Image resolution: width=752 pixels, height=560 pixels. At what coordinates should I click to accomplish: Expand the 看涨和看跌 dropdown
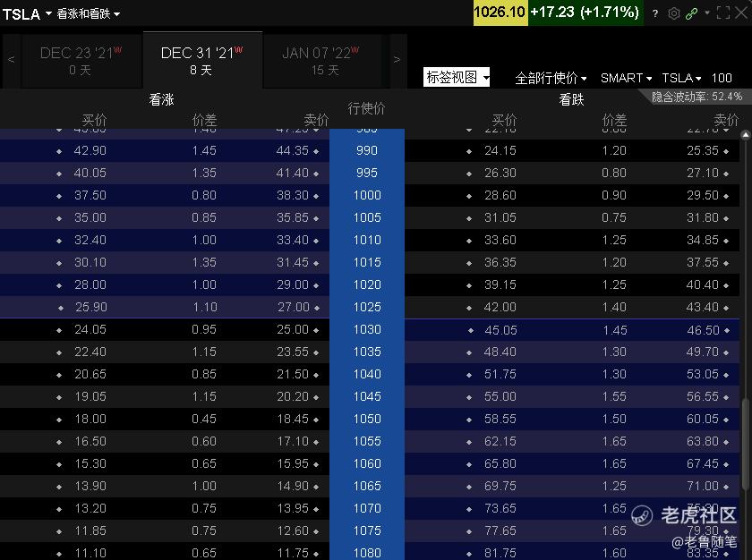tap(89, 14)
